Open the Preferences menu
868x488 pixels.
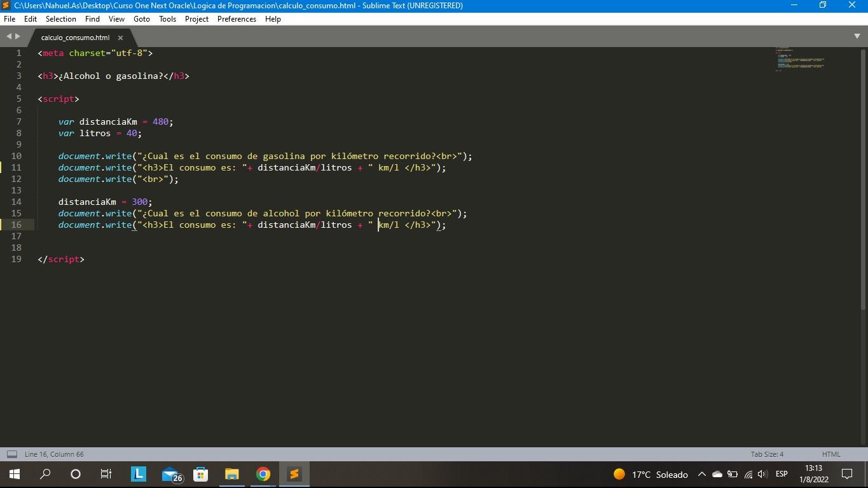coord(237,19)
